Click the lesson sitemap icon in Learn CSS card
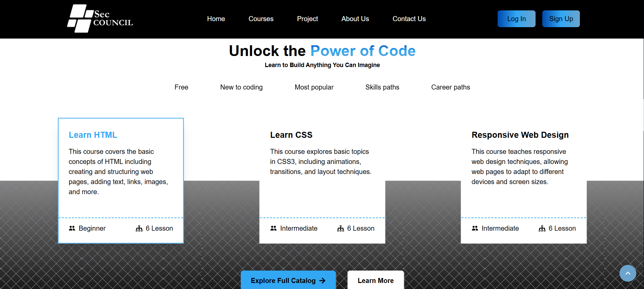The image size is (644, 289). [x=340, y=229]
